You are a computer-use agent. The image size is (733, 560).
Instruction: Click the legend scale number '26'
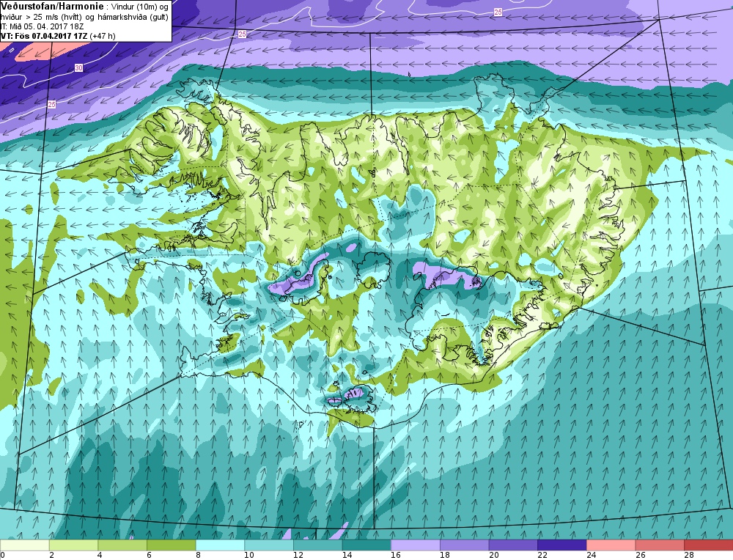point(639,556)
